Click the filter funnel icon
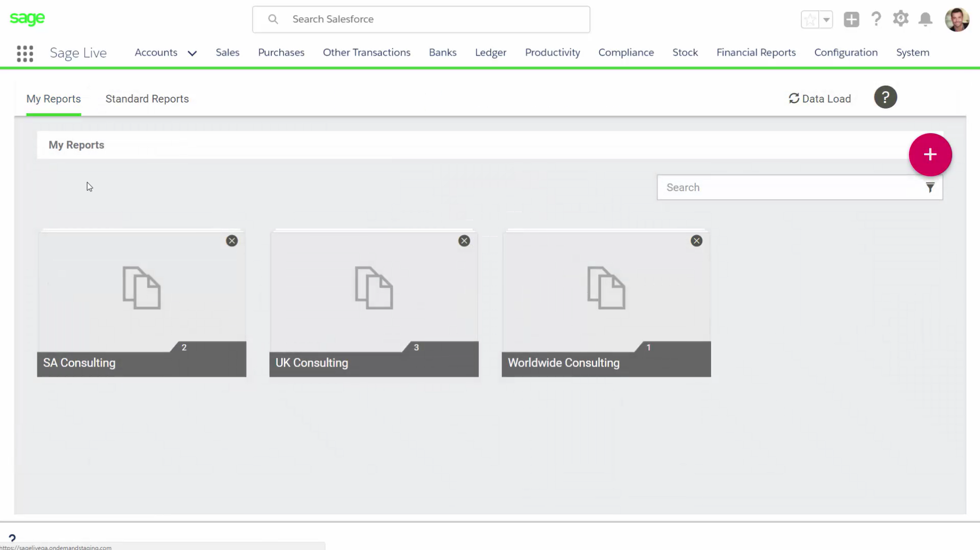Image resolution: width=980 pixels, height=550 pixels. click(930, 187)
